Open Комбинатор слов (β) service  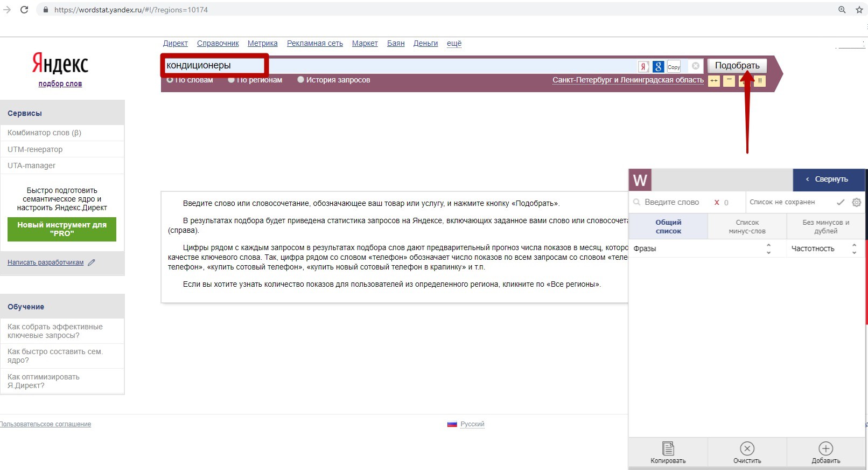[x=44, y=133]
